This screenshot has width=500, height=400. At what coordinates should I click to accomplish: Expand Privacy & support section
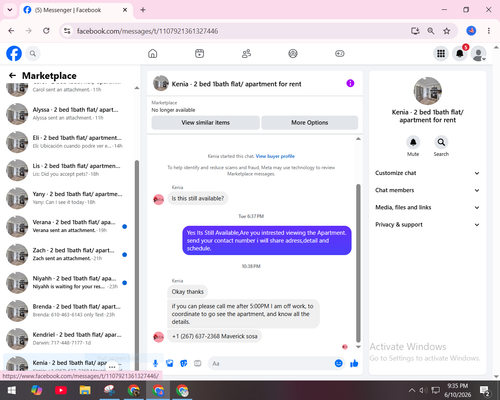tap(427, 225)
